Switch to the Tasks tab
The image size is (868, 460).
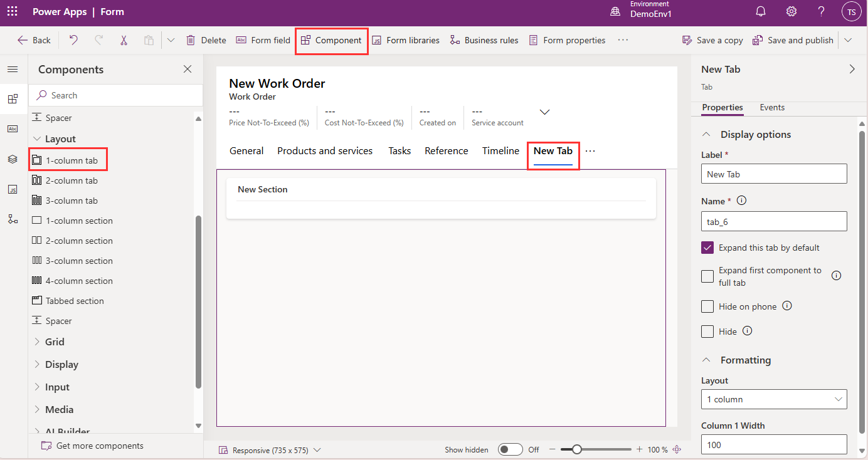400,151
